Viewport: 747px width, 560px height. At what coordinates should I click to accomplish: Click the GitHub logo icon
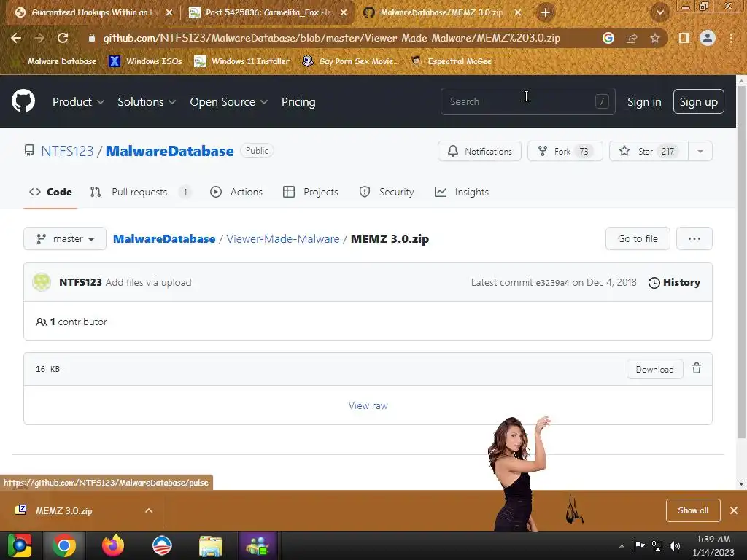tap(23, 101)
